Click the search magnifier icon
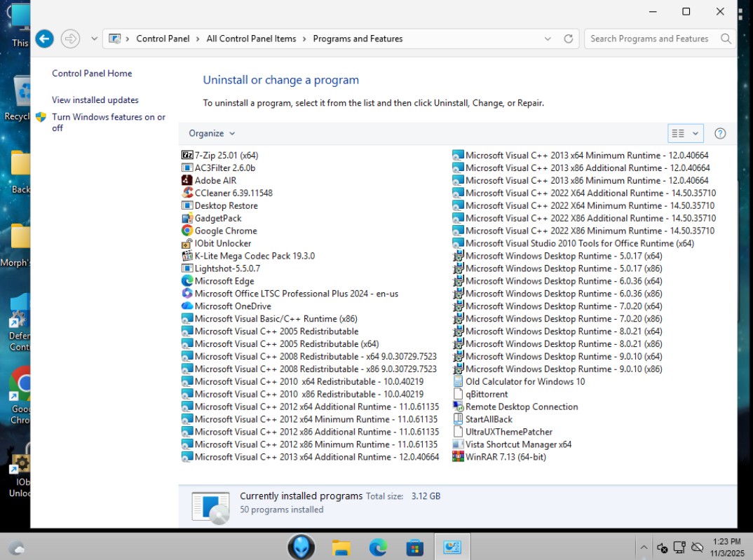This screenshot has width=753, height=560. click(726, 39)
